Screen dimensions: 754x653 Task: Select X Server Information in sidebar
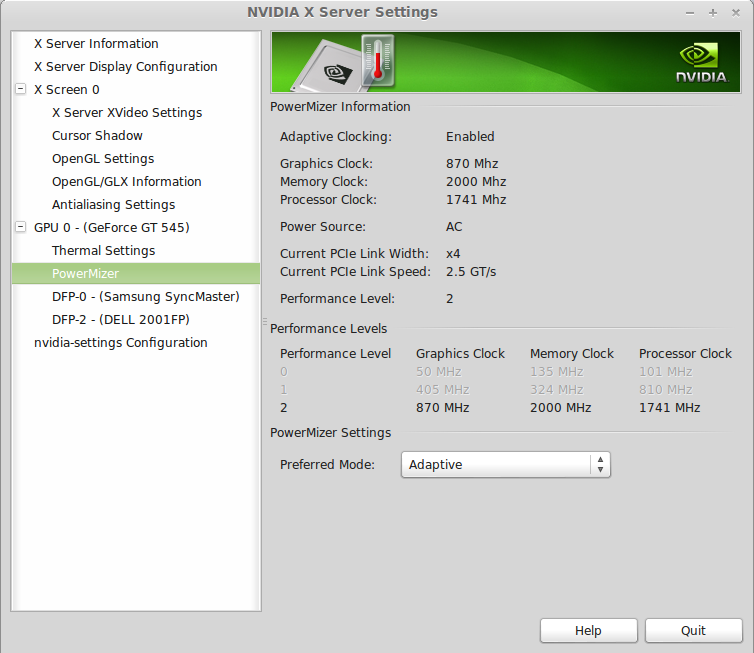pos(96,43)
